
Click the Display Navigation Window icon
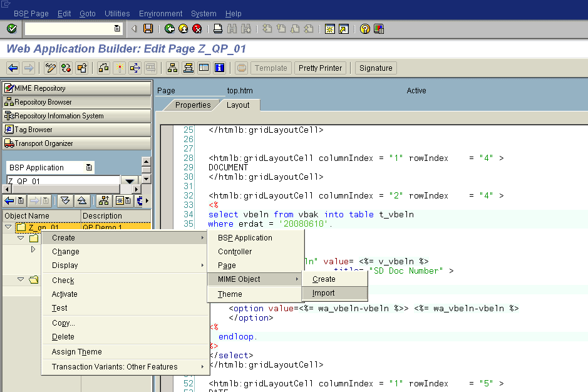click(188, 68)
